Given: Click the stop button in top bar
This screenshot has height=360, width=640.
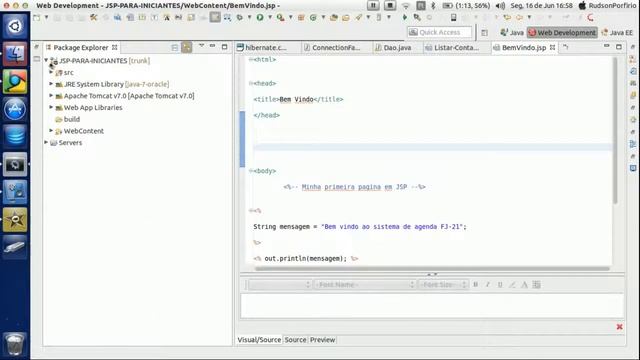Looking at the screenshot, I should point(390,5).
